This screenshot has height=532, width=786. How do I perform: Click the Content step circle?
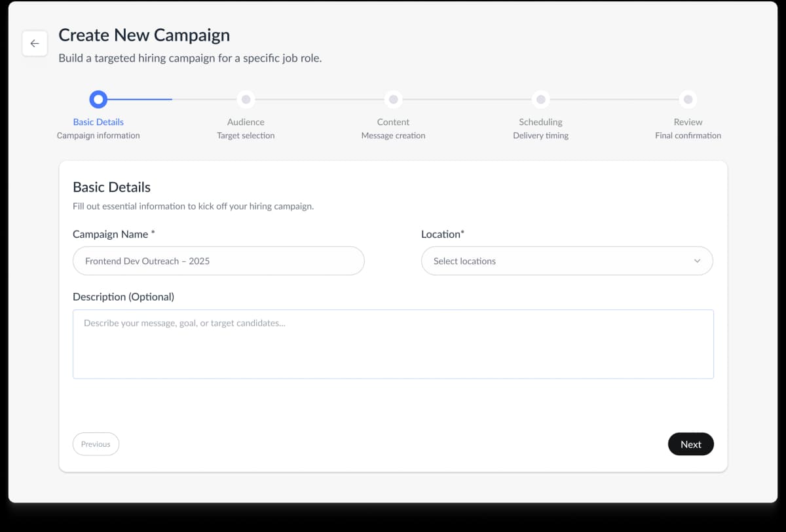393,99
